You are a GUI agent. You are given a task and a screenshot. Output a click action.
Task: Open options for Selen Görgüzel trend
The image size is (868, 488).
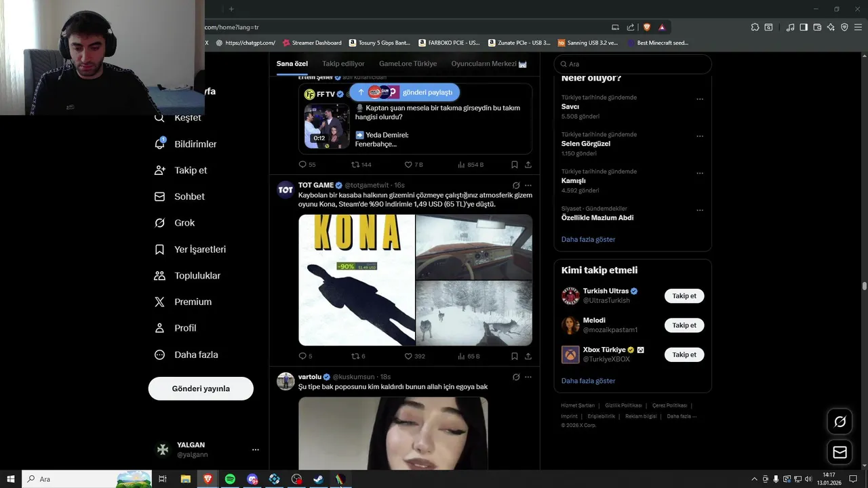point(700,136)
